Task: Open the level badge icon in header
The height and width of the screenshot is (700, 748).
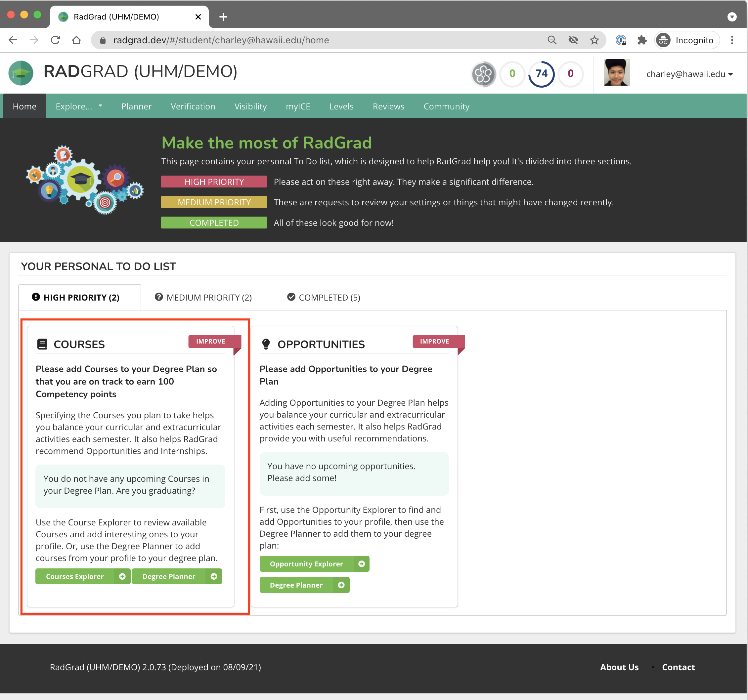Action: [x=483, y=74]
